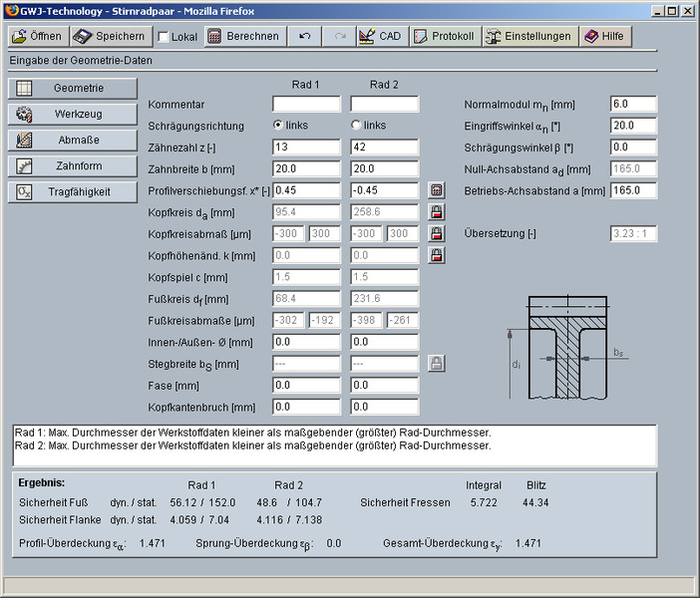This screenshot has width=700, height=598.
Task: Open the Zahnform section
Action: [x=70, y=165]
